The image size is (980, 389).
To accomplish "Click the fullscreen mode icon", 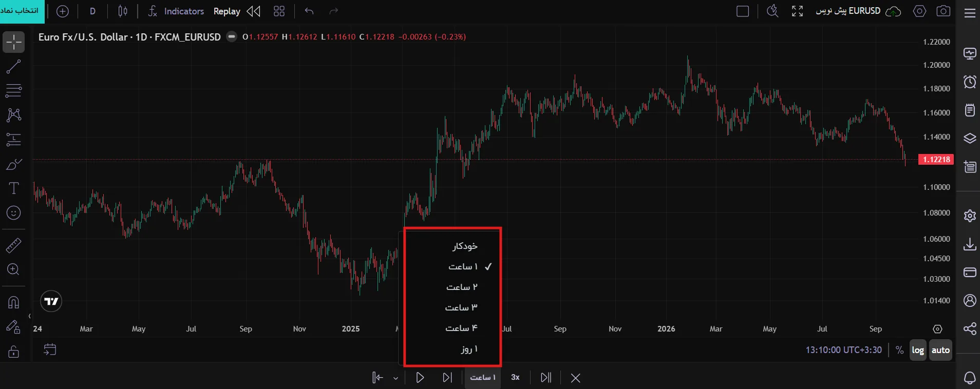I will click(797, 11).
